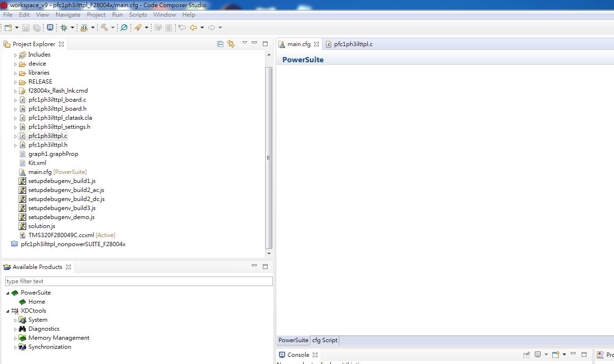Open the Project menu

pyautogui.click(x=96, y=15)
